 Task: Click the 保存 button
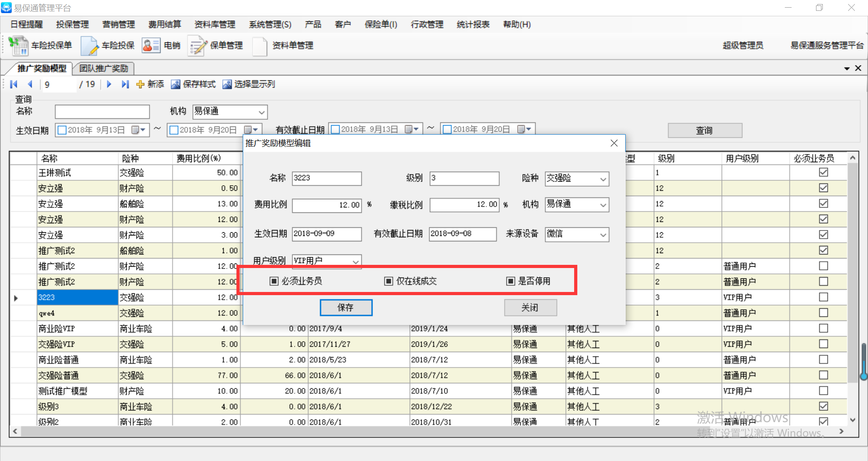point(346,308)
